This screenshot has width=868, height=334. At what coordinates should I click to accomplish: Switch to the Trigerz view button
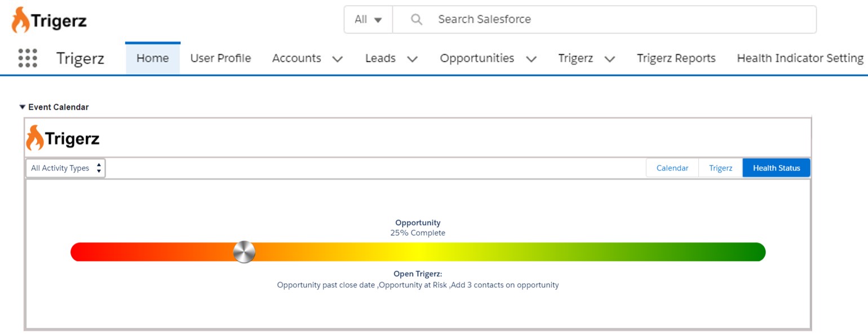(721, 168)
